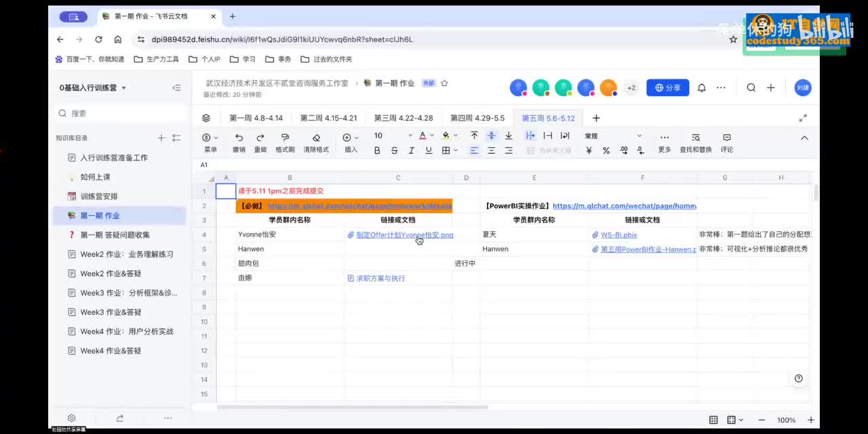The image size is (868, 434).
Task: Align cell content to top
Action: [x=474, y=136]
